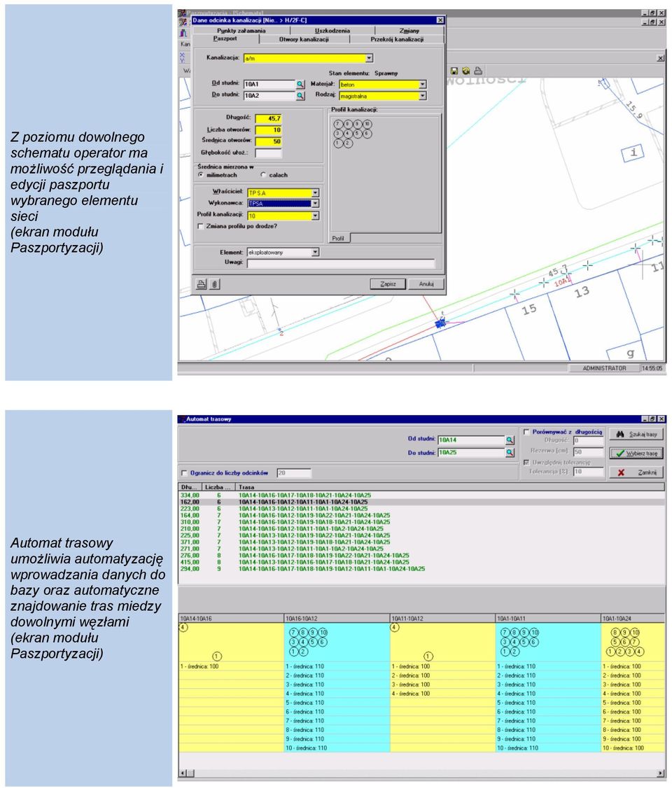Click duct circle 7 in the 10A1-10A11 profile

[x=505, y=633]
